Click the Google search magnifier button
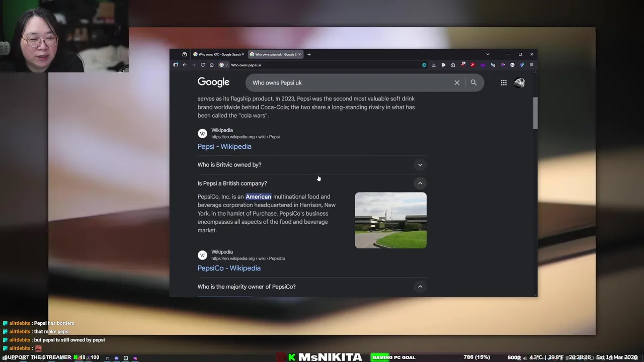The width and height of the screenshot is (644, 362). 473,82
